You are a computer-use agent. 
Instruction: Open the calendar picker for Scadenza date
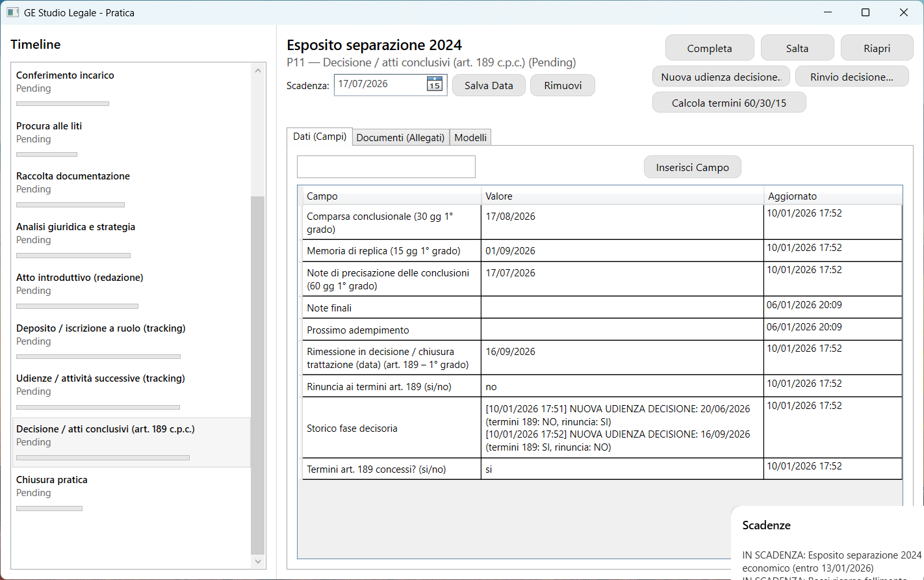click(434, 85)
